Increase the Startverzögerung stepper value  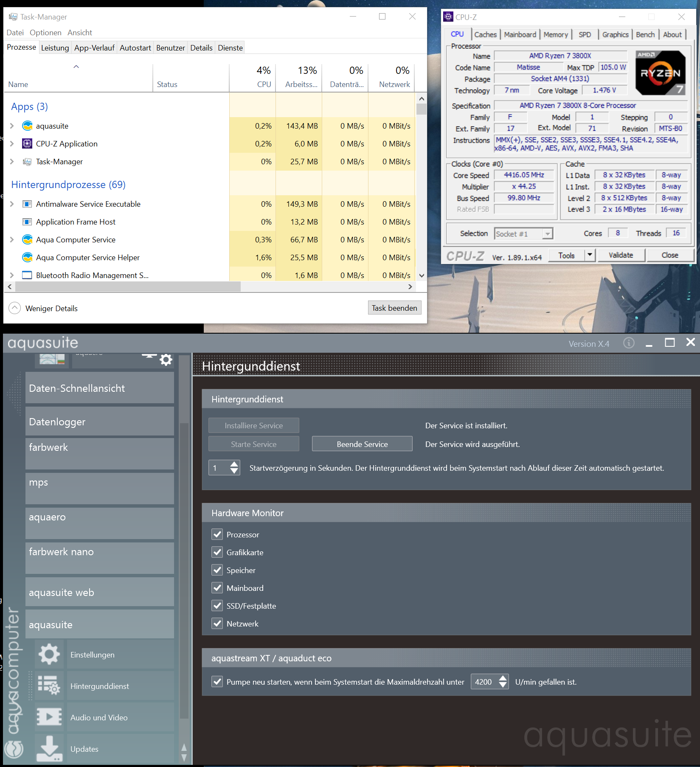pos(234,464)
